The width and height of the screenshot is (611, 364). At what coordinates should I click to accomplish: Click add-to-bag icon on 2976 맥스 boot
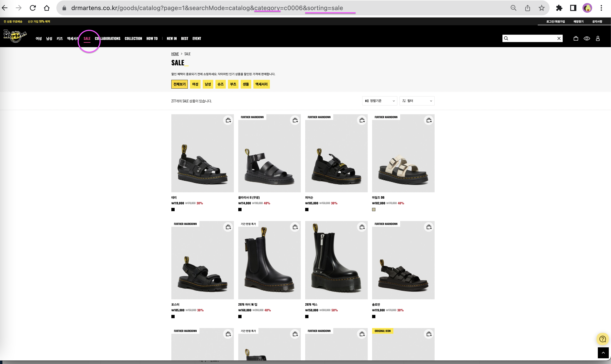tap(362, 227)
